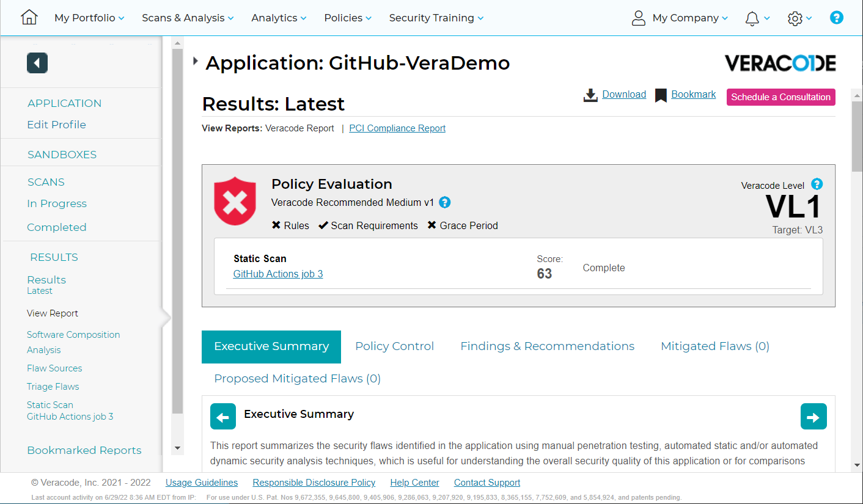Open Software Composition Analysis
The image size is (863, 504).
[x=73, y=342]
